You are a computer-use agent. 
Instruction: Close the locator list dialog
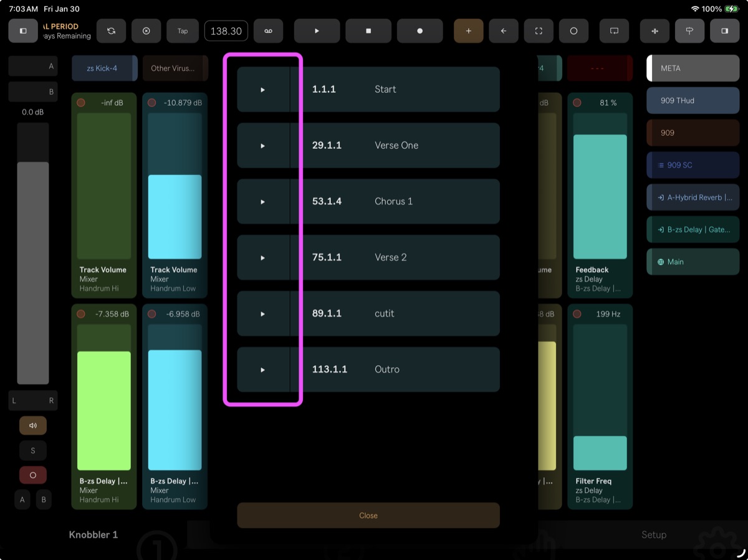click(368, 516)
